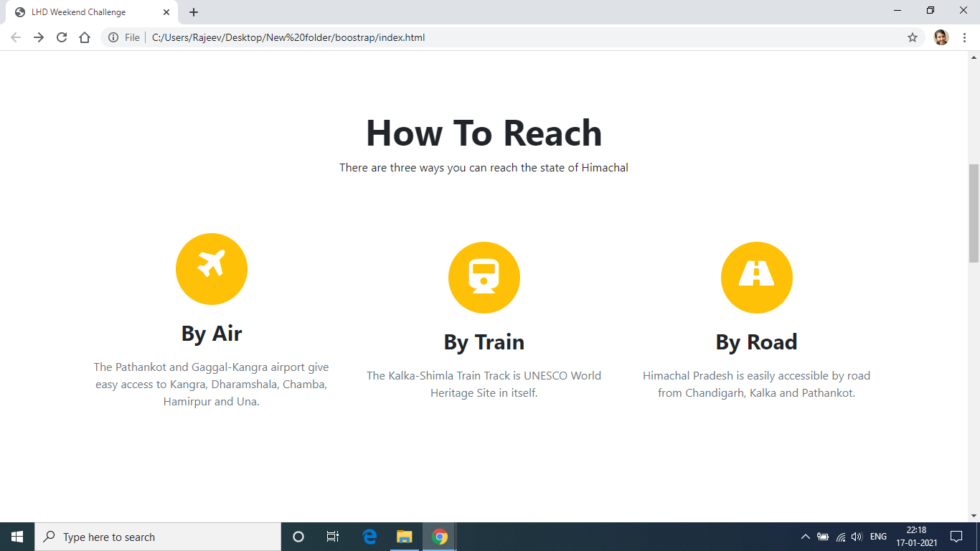Select the LHD Weekend Challenge tab
This screenshot has height=551, width=980.
(86, 11)
